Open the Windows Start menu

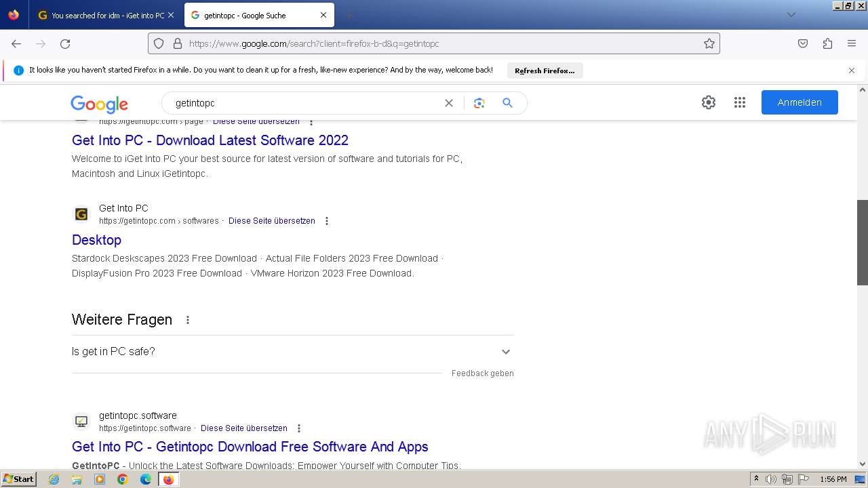[18, 479]
